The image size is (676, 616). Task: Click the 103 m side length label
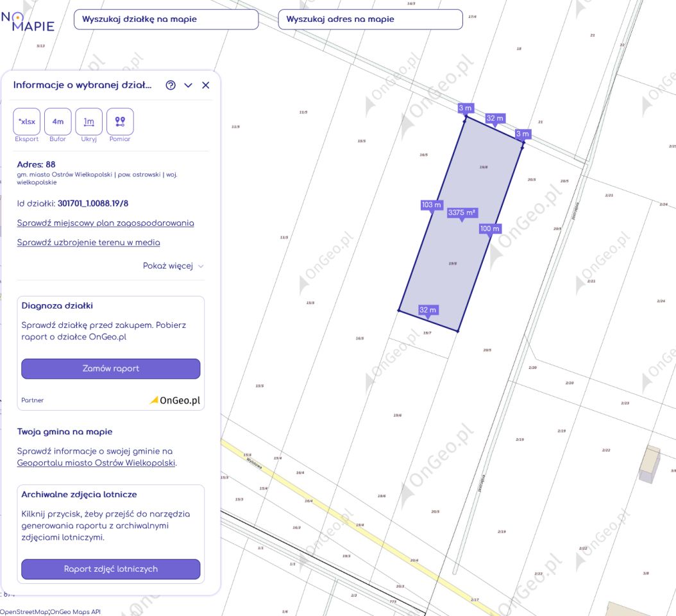tap(432, 205)
